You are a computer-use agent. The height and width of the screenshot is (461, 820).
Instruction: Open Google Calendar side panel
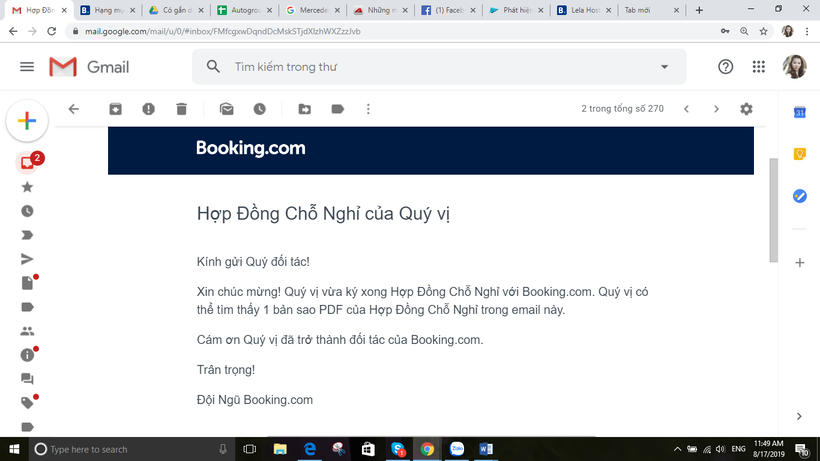pos(800,112)
